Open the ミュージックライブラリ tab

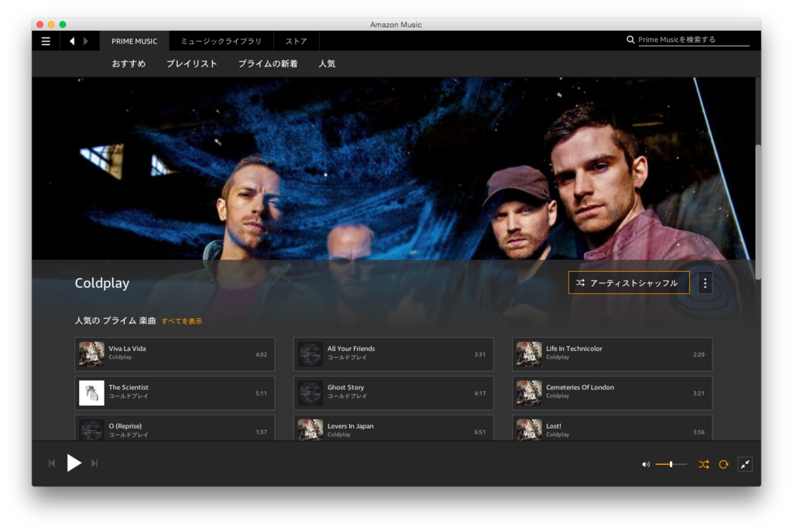(221, 41)
